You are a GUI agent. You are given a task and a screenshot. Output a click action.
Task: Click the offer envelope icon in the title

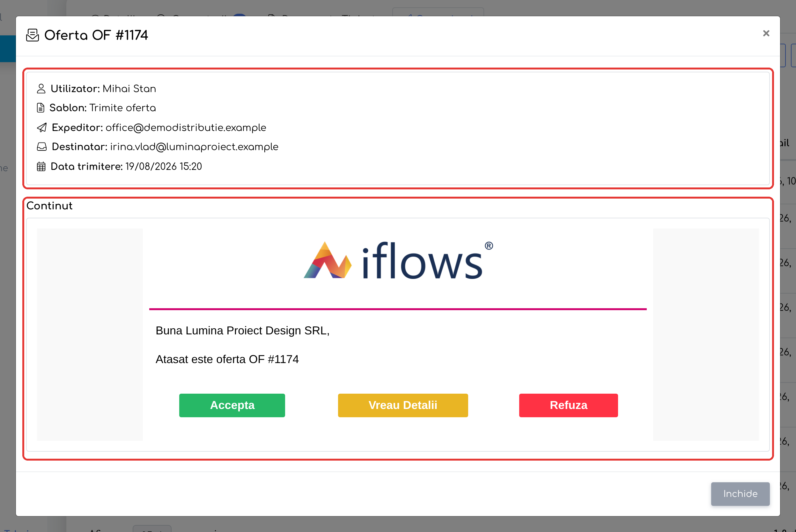click(33, 35)
